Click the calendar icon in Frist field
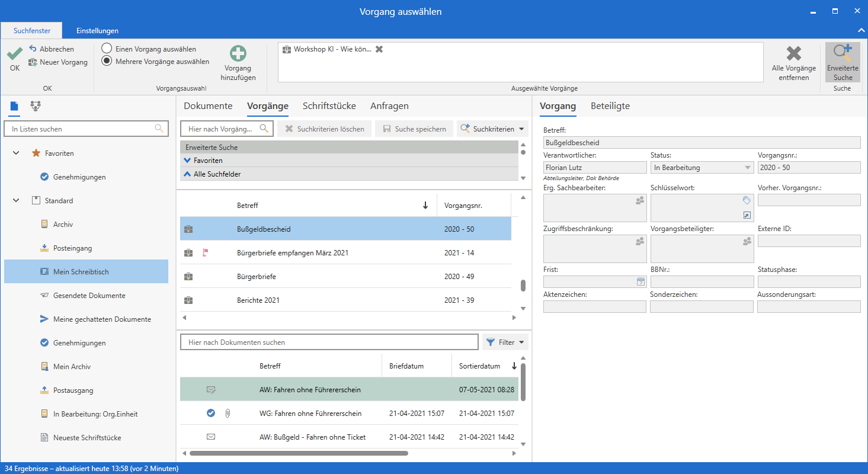 tap(640, 281)
